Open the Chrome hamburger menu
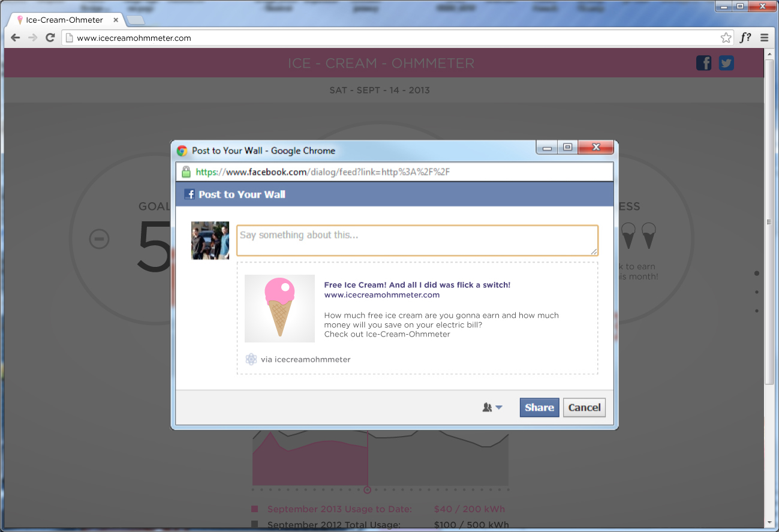Screen dimensions: 779x532 tap(764, 38)
